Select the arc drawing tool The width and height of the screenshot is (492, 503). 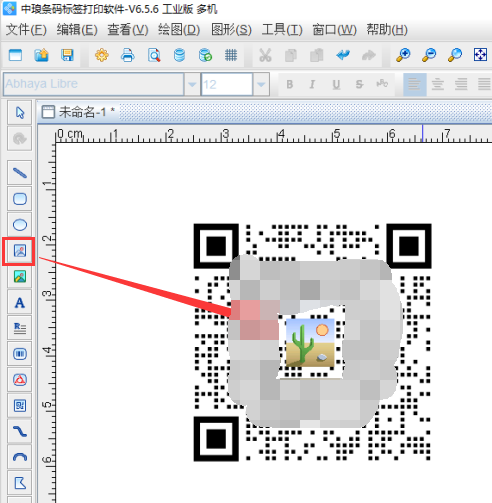point(20,457)
